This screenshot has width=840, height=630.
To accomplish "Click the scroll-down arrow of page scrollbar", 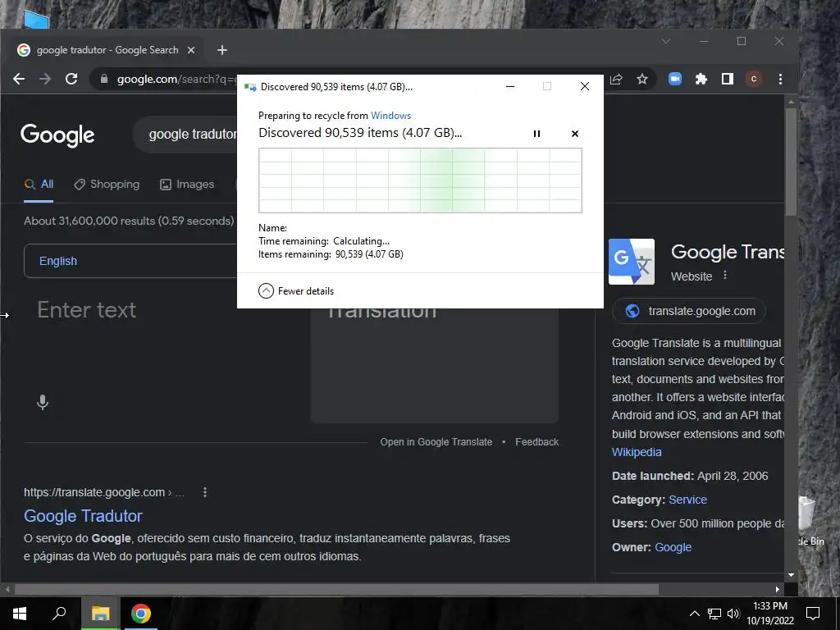I will click(792, 575).
